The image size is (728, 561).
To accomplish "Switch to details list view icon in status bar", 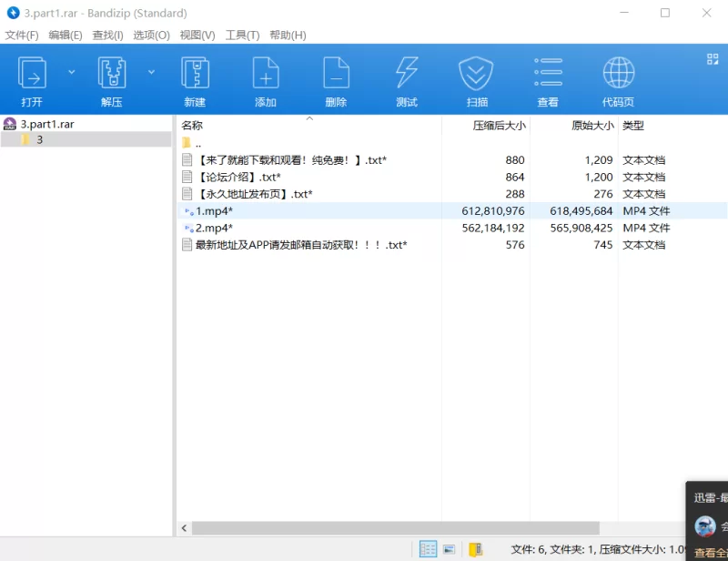I will pyautogui.click(x=428, y=549).
